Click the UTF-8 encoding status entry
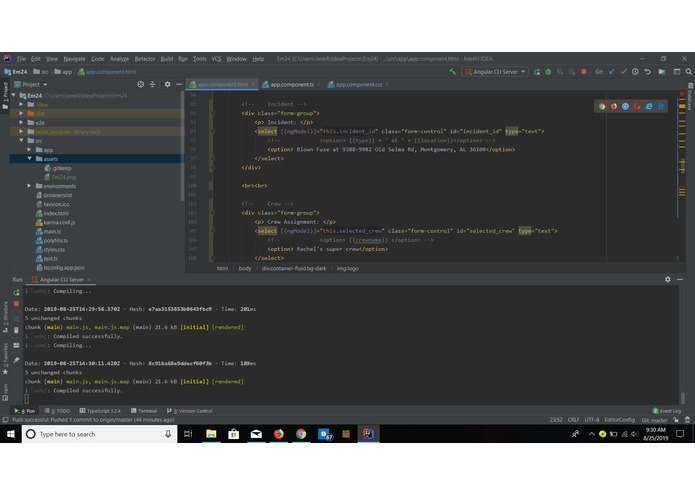This screenshot has width=695, height=494. [x=591, y=420]
